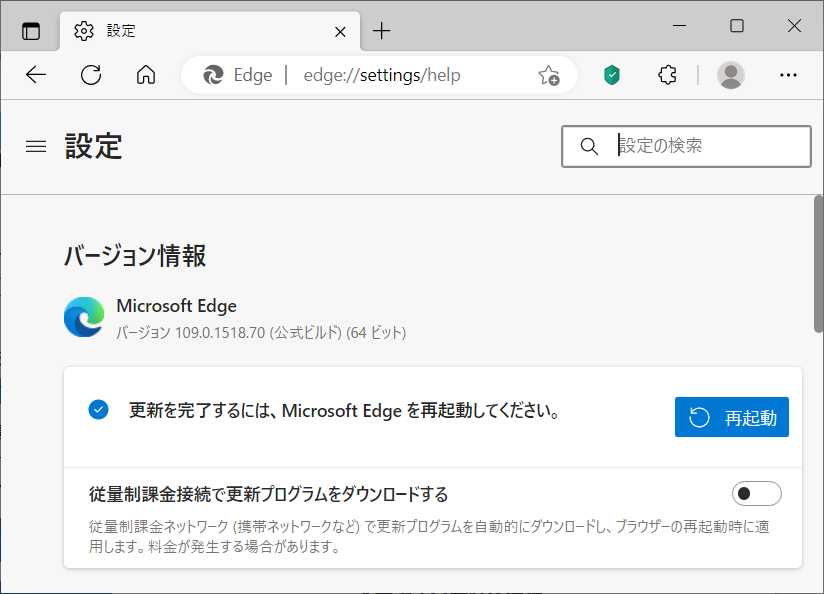Open the browser home page
Image resolution: width=824 pixels, height=594 pixels.
[146, 75]
